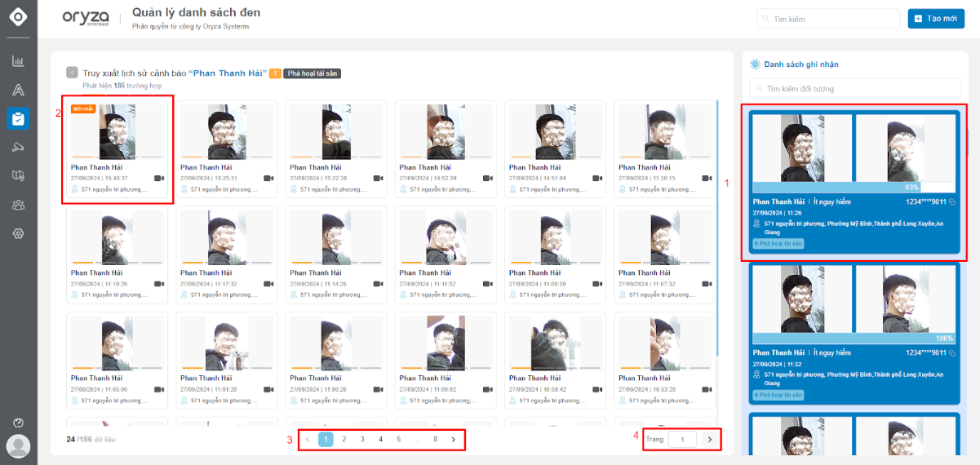Copy ID icon next to 1234****9011 at 11:26
Screen dimensions: 980x465
pyautogui.click(x=952, y=201)
